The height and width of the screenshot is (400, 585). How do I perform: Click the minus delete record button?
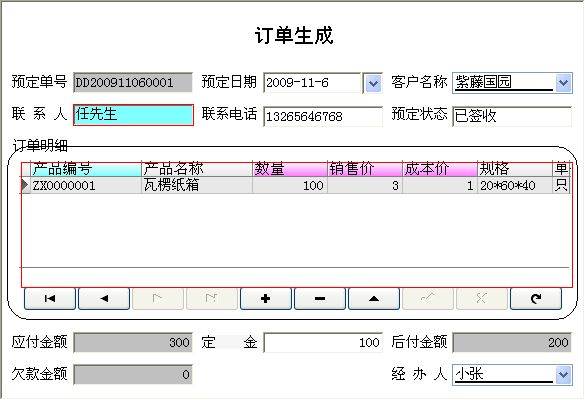(320, 299)
